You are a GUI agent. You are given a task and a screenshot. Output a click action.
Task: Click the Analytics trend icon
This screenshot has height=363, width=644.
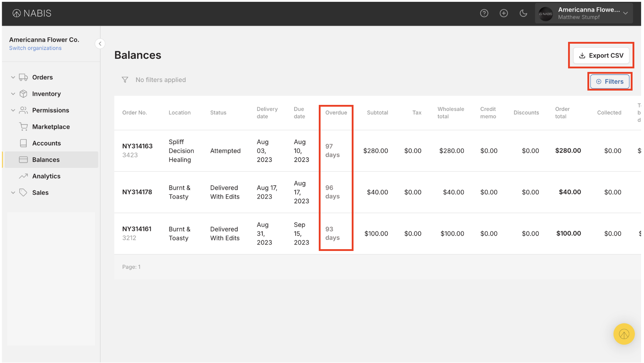pyautogui.click(x=23, y=176)
